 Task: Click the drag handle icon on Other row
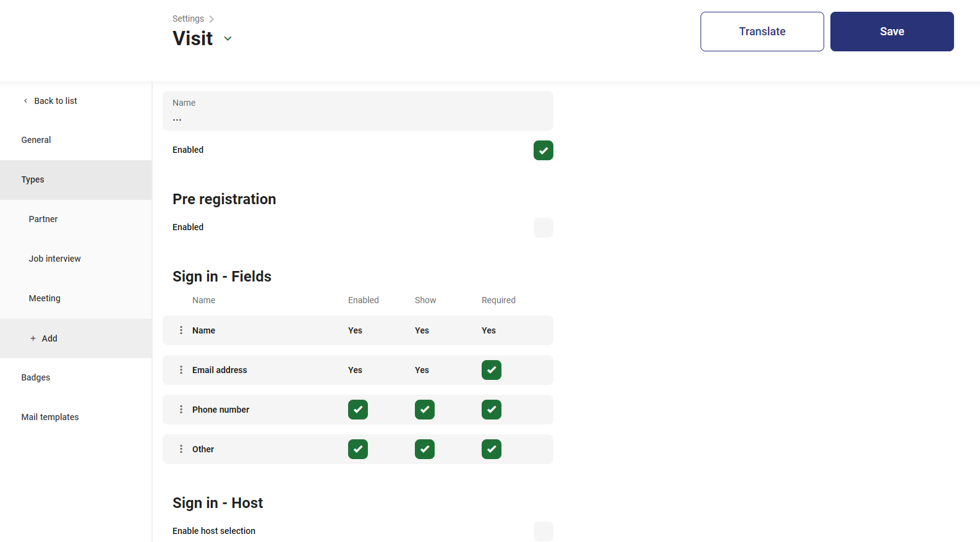tap(181, 449)
